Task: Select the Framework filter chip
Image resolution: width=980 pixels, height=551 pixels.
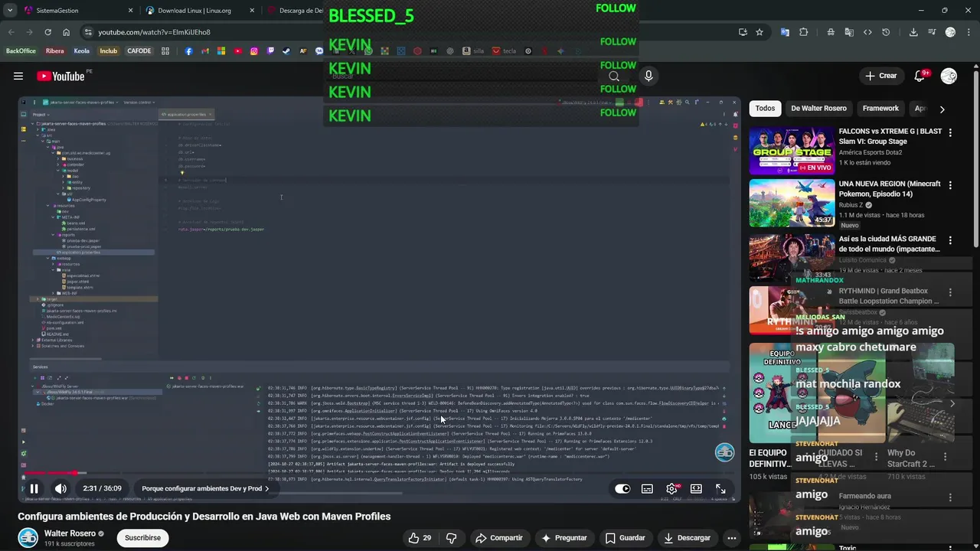Action: click(880, 109)
